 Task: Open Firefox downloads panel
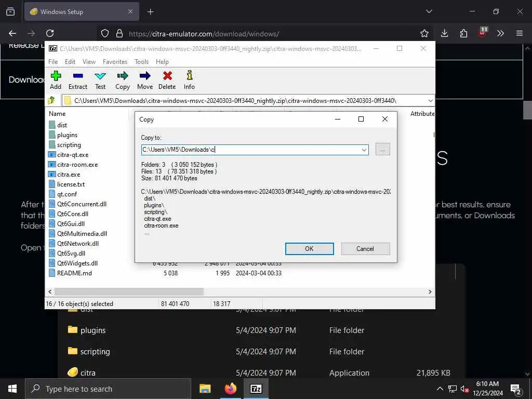445,33
